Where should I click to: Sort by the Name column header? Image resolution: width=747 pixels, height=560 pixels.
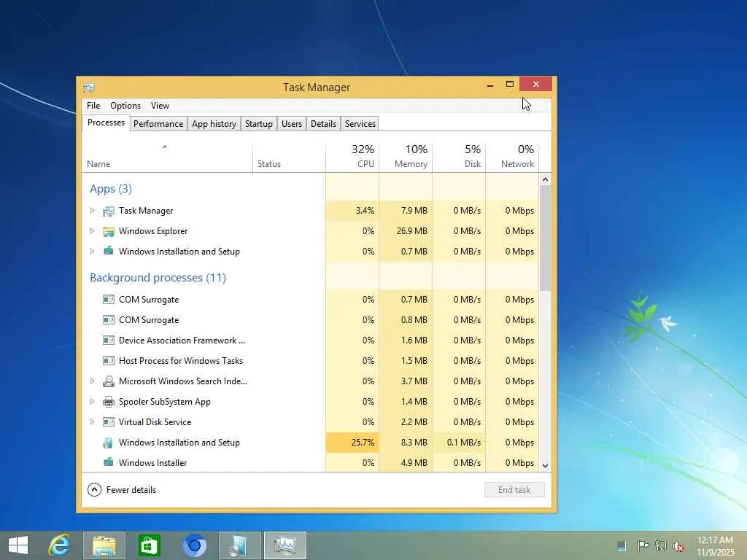point(167,157)
